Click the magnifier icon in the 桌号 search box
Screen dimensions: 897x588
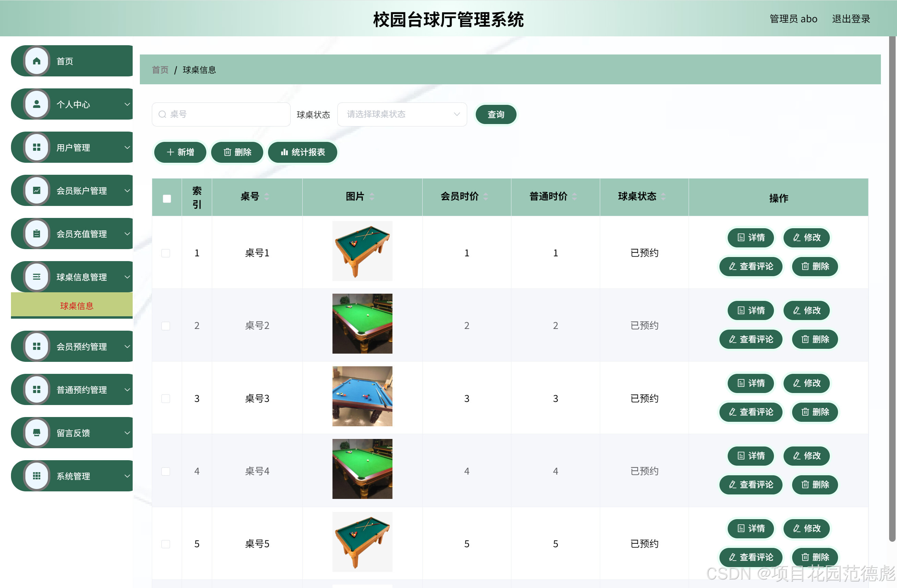point(162,114)
